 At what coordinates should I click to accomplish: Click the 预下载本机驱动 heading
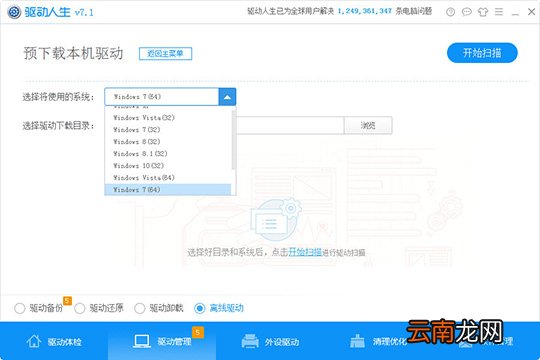[x=73, y=53]
